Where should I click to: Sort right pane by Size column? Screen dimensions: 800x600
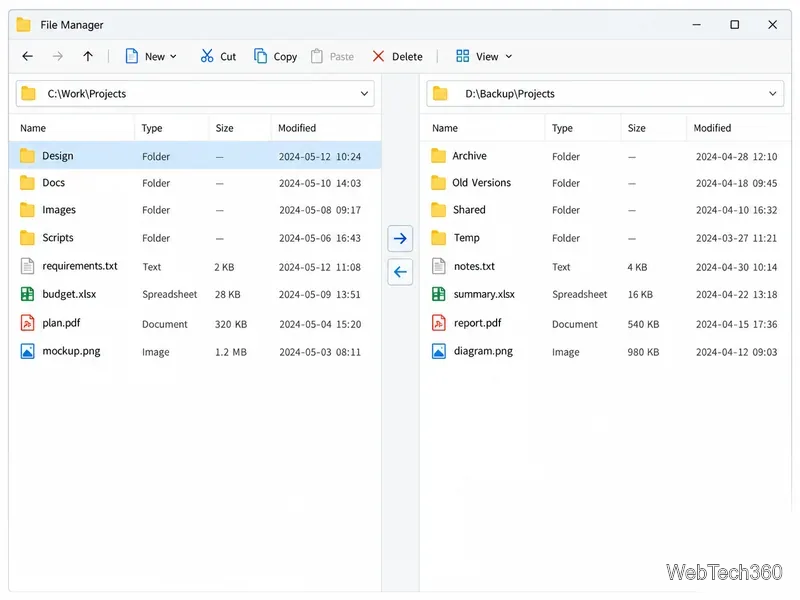(637, 128)
